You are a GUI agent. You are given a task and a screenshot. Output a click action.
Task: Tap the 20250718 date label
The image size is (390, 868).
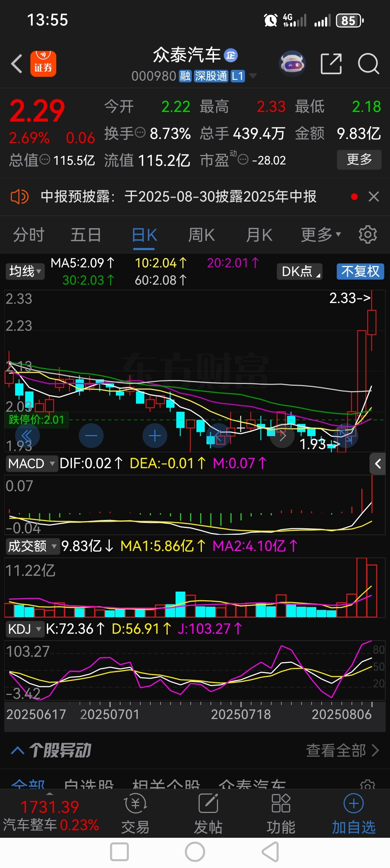(x=241, y=714)
